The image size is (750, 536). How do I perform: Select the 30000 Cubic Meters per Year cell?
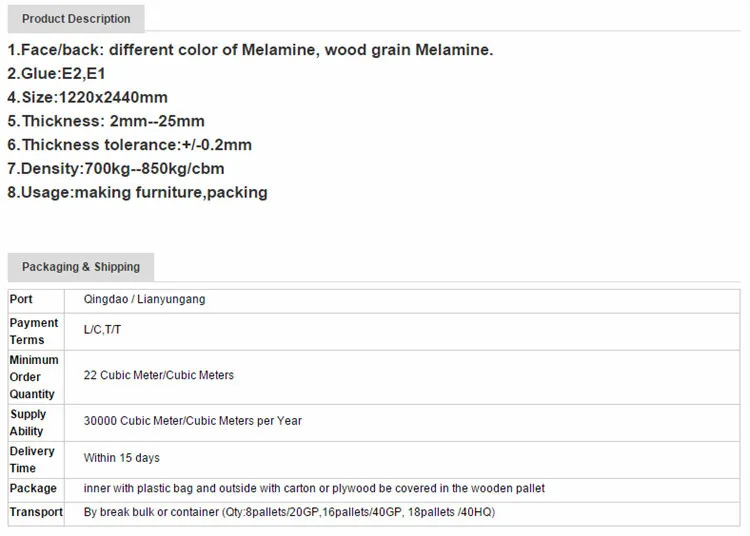[x=192, y=421]
